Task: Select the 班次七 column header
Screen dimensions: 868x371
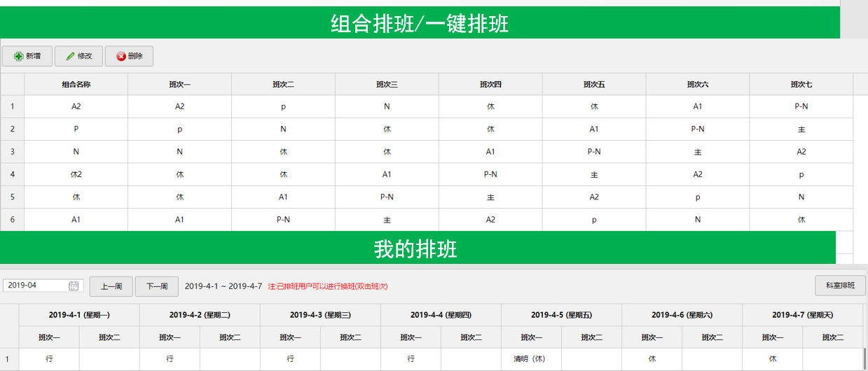Action: coord(801,84)
